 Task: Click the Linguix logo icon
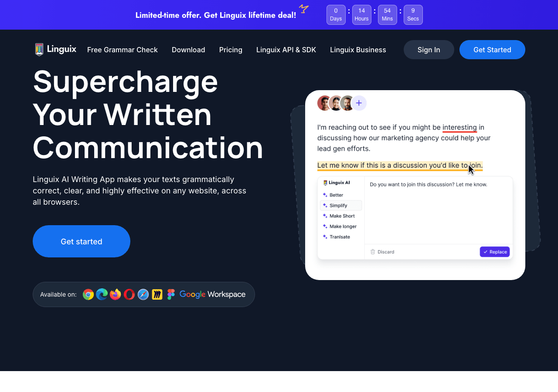tap(39, 50)
